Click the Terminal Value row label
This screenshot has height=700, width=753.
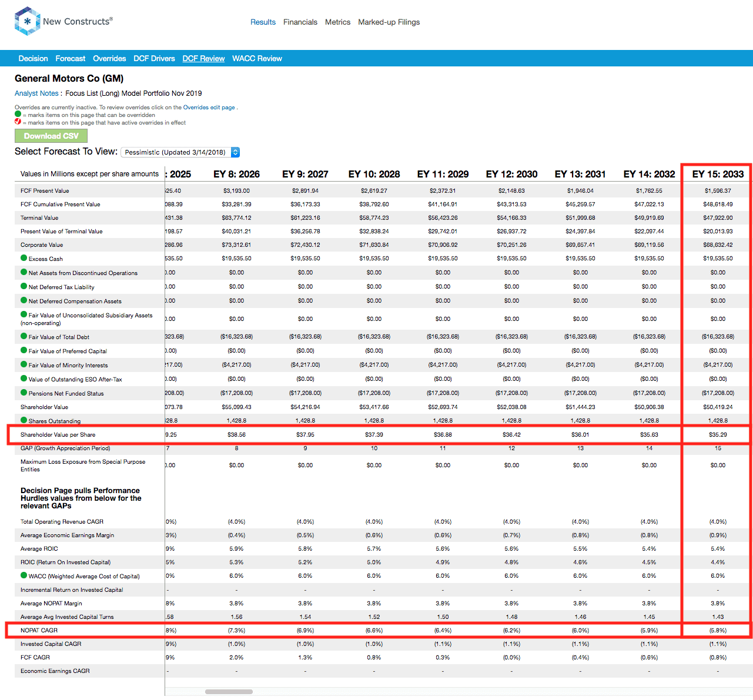[39, 217]
